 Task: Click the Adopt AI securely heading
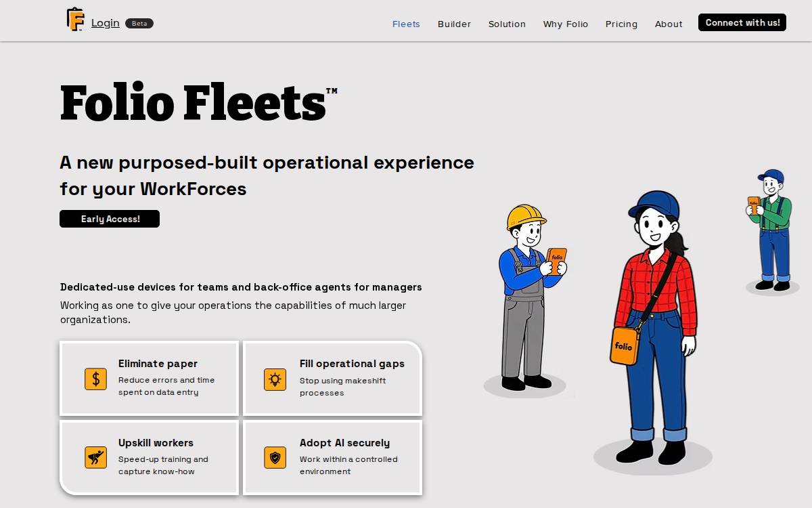point(344,443)
